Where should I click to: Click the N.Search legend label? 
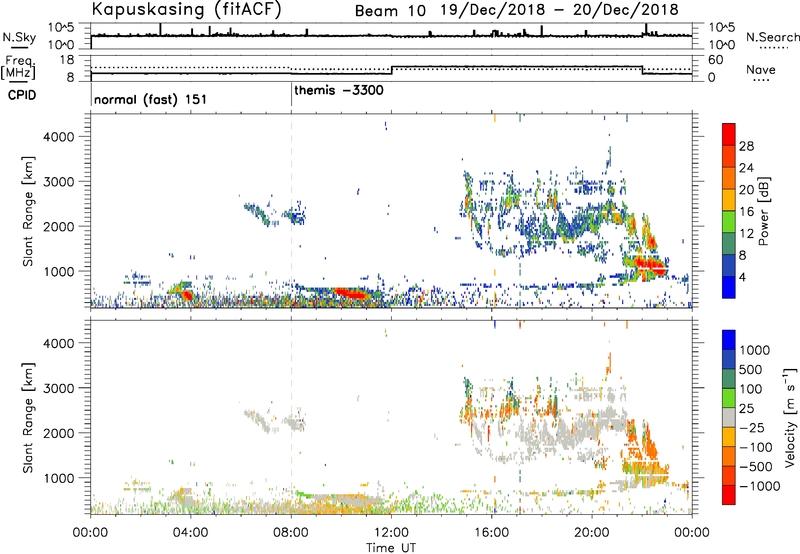click(x=772, y=37)
